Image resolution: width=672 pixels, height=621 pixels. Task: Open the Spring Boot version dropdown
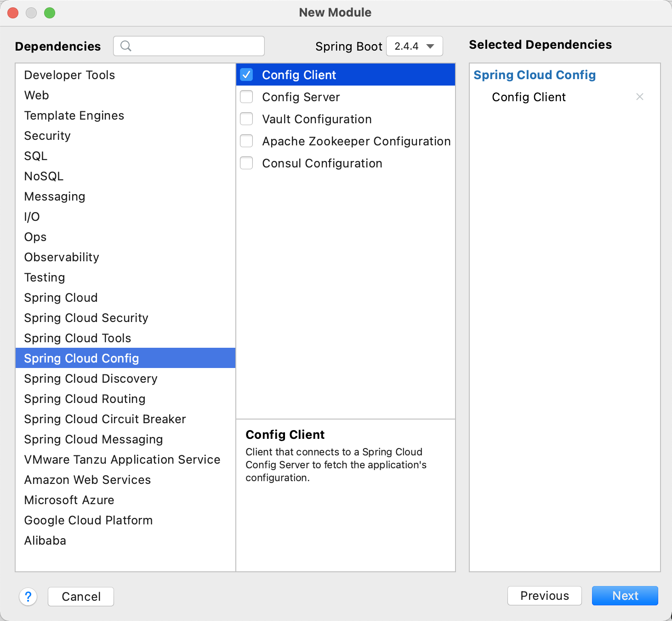tap(414, 46)
